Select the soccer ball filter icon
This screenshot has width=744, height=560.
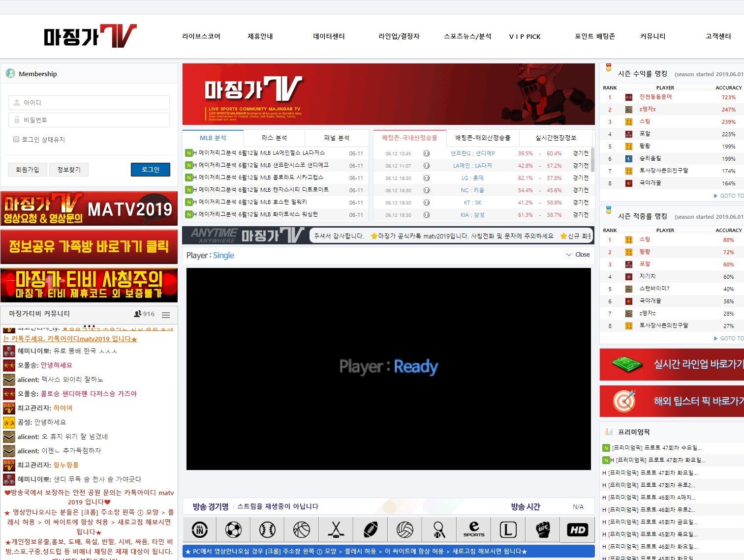click(x=233, y=530)
